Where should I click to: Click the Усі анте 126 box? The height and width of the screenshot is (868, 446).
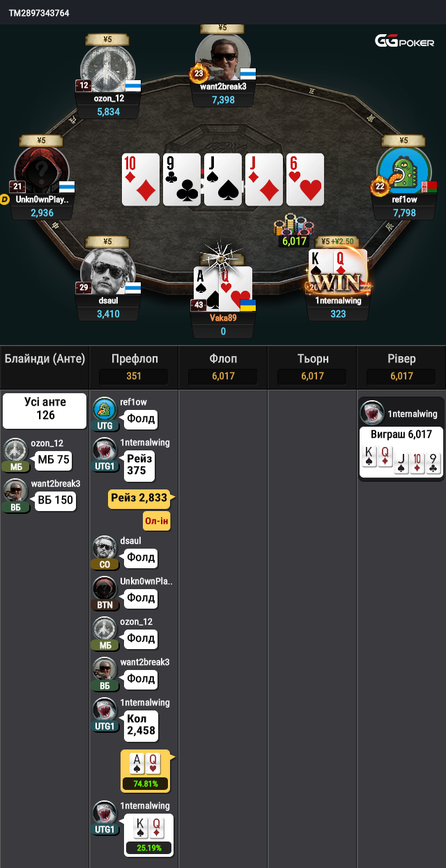coord(45,410)
